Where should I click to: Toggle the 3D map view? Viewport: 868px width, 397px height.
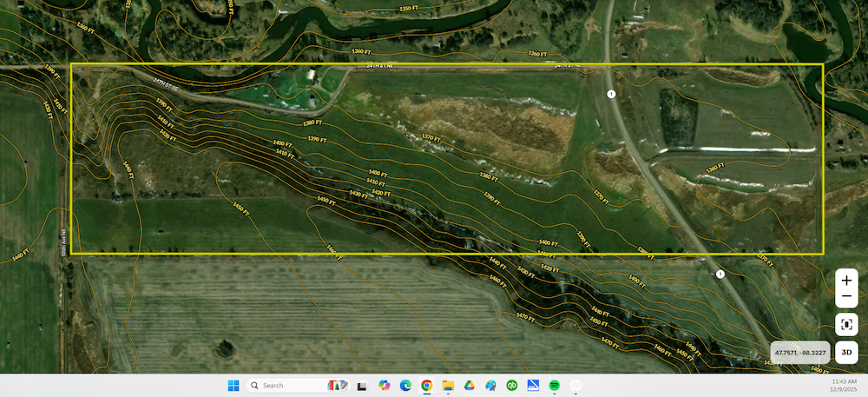pyautogui.click(x=846, y=353)
